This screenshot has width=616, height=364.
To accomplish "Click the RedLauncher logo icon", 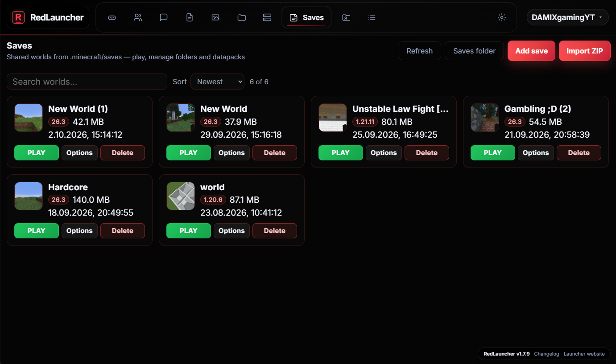I will click(18, 17).
